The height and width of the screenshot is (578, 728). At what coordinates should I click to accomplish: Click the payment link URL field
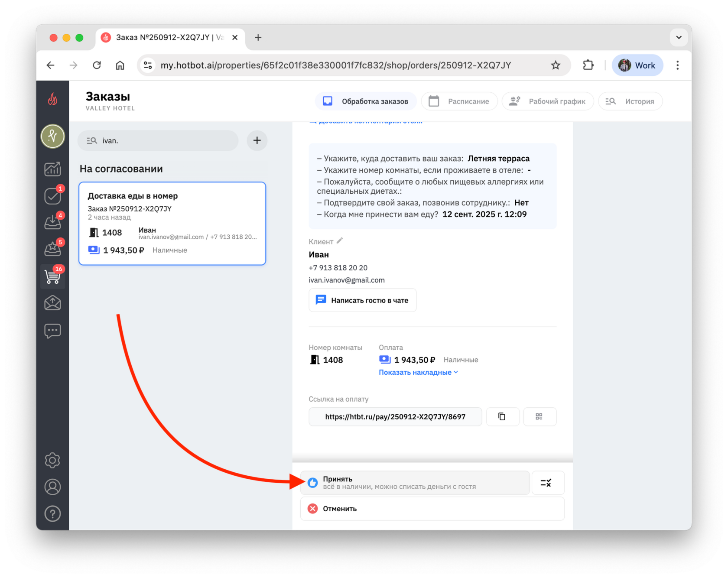[395, 416]
